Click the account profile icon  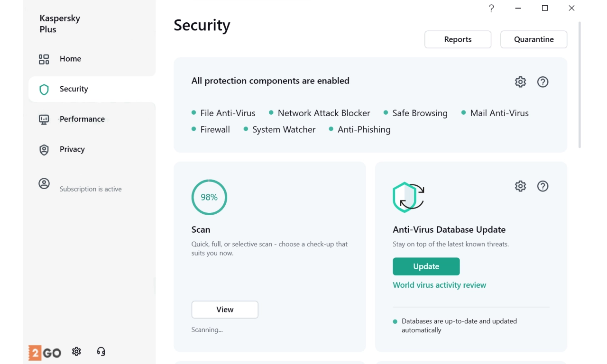click(x=44, y=184)
